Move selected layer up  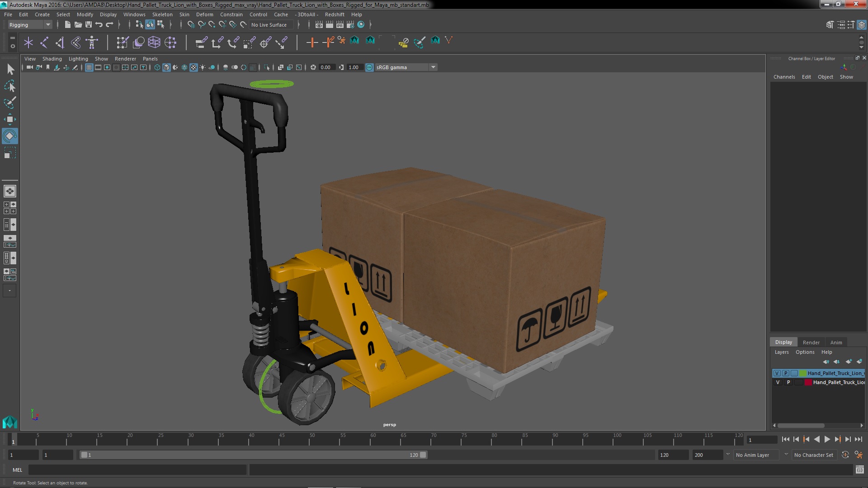826,361
